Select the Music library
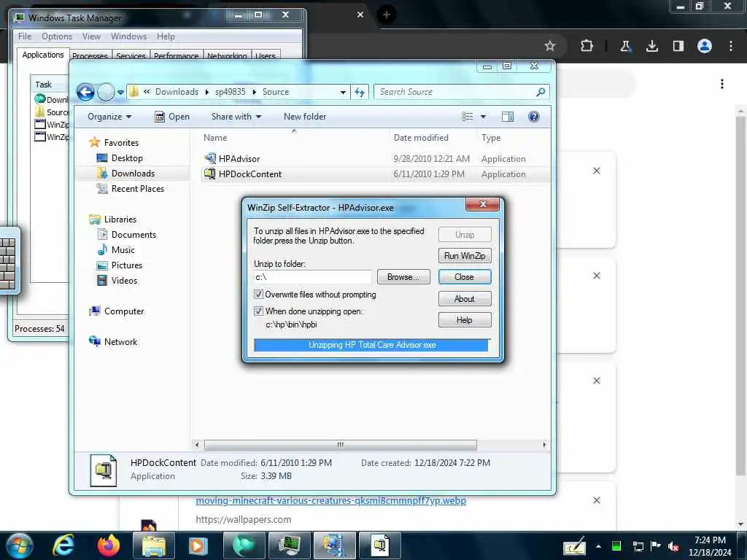This screenshot has height=560, width=747. (123, 249)
